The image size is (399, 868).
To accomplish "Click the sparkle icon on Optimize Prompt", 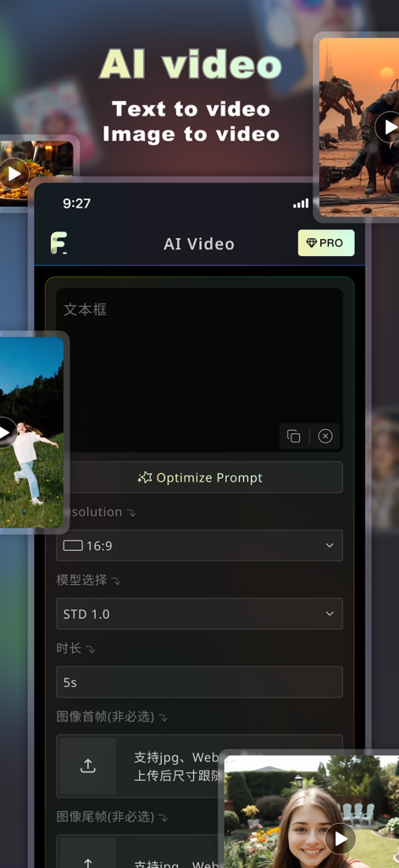I will click(145, 477).
